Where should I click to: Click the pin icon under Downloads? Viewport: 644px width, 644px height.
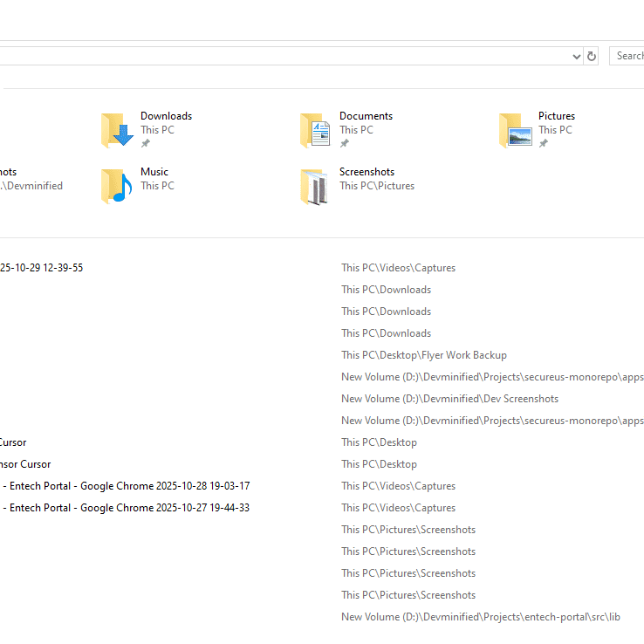click(146, 143)
